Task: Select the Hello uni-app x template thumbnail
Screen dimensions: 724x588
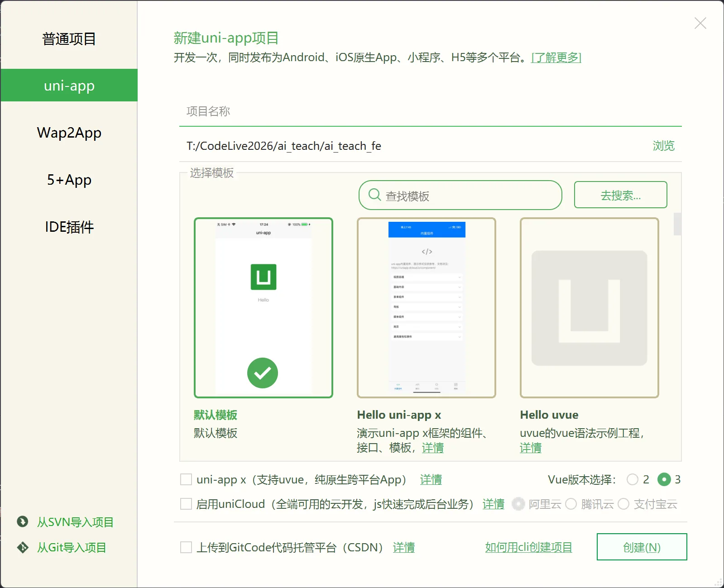Action: 427,308
